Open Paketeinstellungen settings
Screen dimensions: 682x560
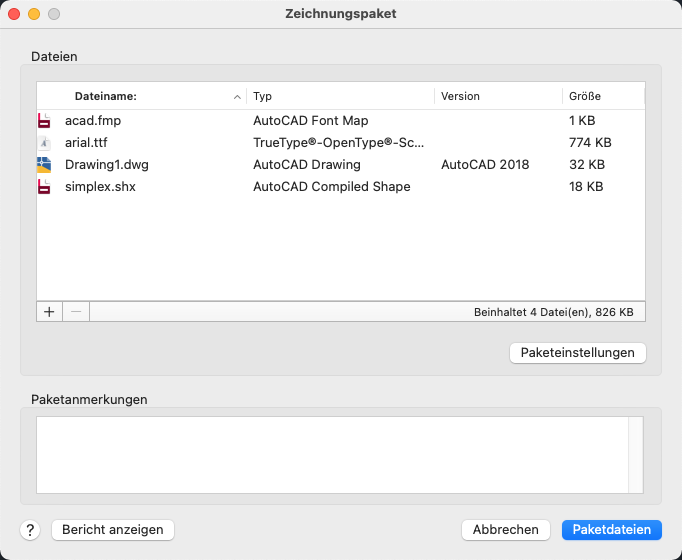577,353
